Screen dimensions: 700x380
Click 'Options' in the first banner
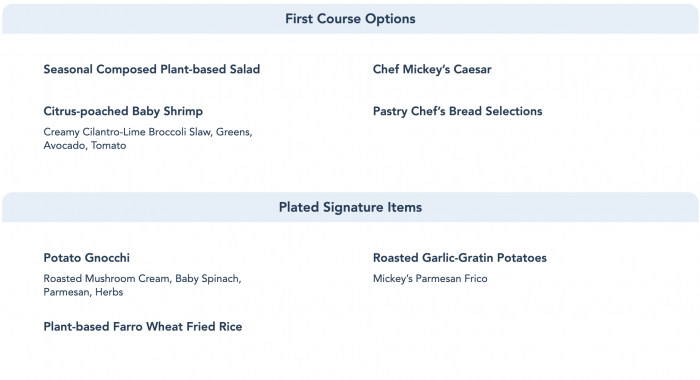pos(390,19)
